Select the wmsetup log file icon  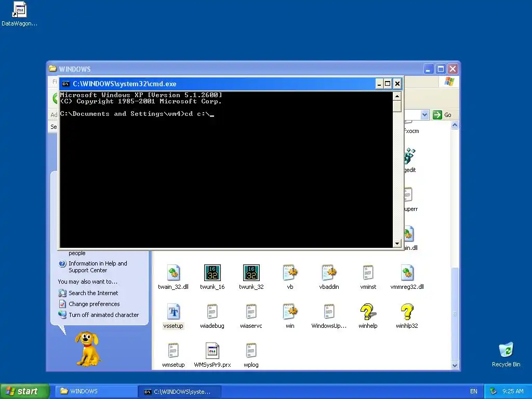pyautogui.click(x=174, y=351)
